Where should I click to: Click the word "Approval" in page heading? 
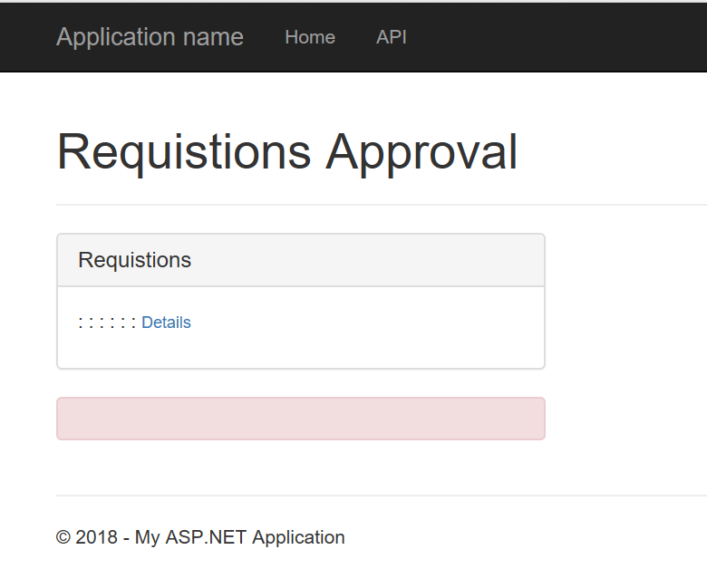(x=421, y=153)
